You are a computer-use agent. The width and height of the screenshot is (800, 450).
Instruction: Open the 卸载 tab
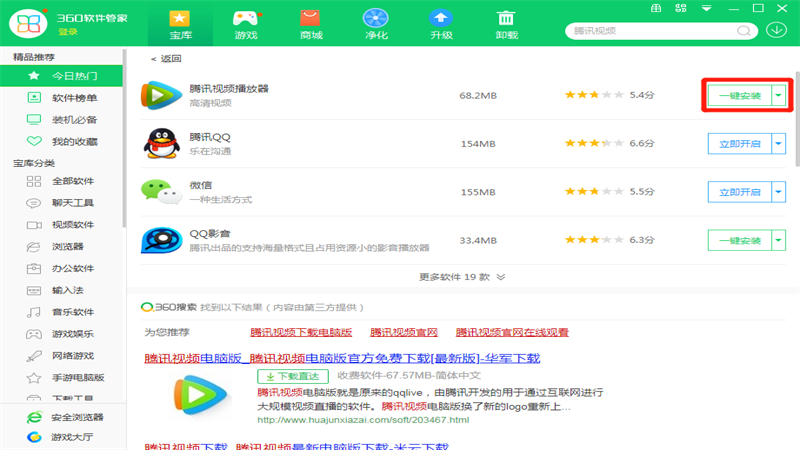tap(506, 24)
